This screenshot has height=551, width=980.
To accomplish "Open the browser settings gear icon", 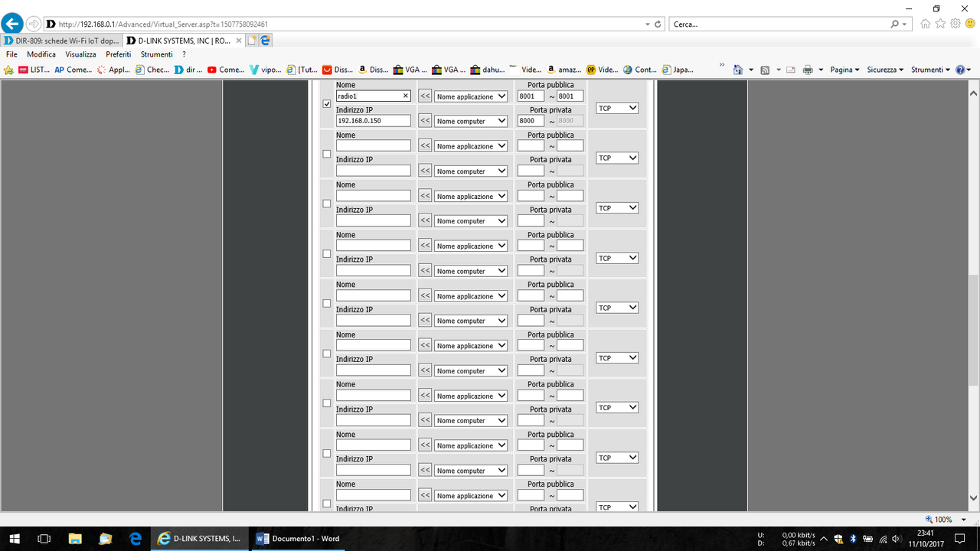I will (x=955, y=24).
